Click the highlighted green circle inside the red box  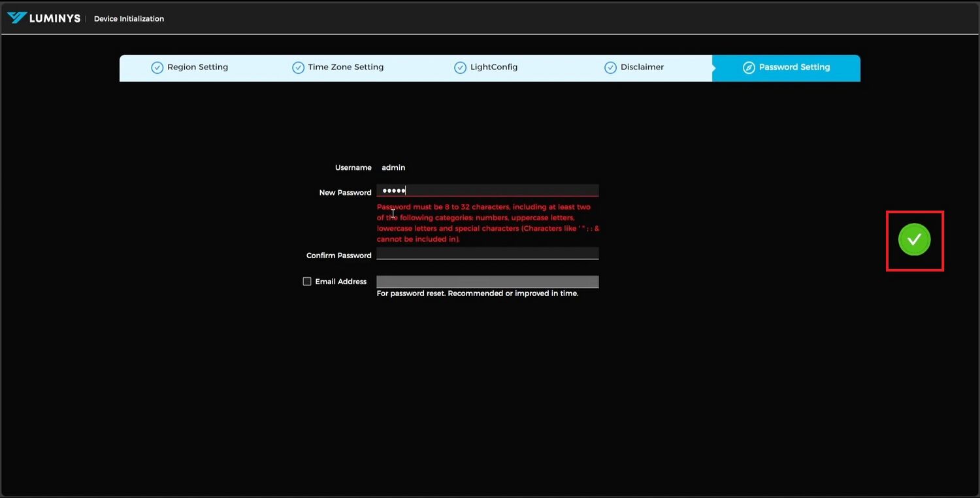[x=914, y=239]
